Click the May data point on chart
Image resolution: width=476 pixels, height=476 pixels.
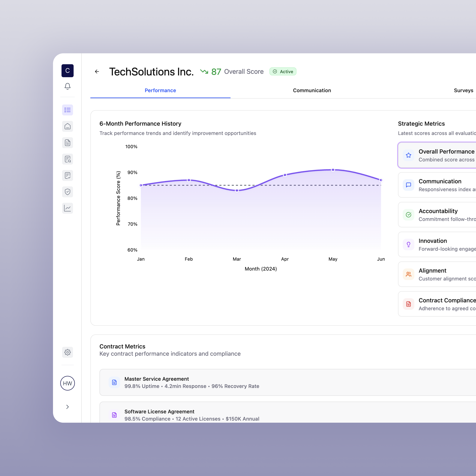tap(333, 170)
